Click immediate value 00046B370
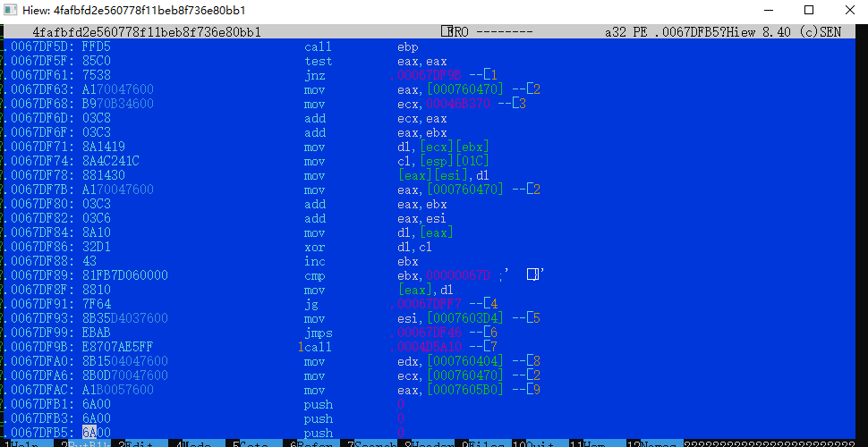868x447 pixels. click(x=456, y=104)
